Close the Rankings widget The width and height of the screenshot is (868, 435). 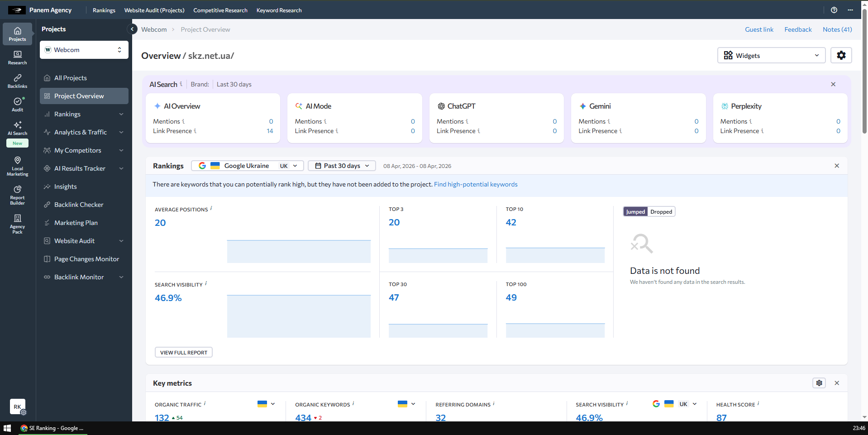click(x=837, y=166)
